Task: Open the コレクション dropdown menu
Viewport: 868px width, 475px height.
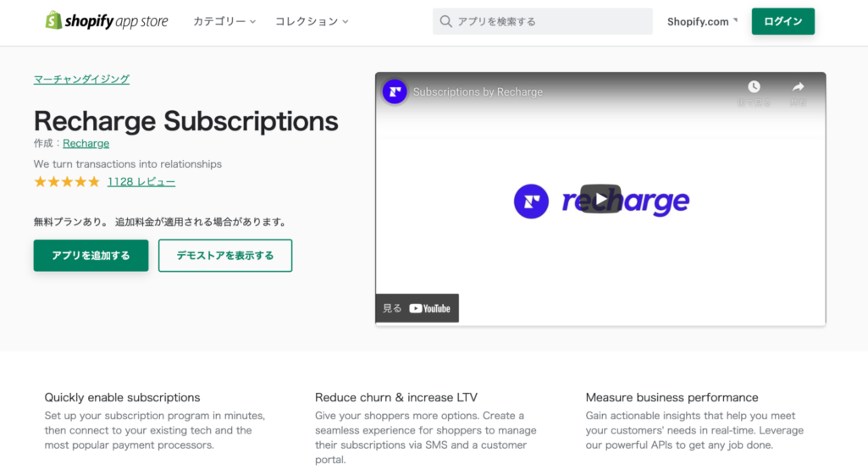Action: click(x=312, y=22)
